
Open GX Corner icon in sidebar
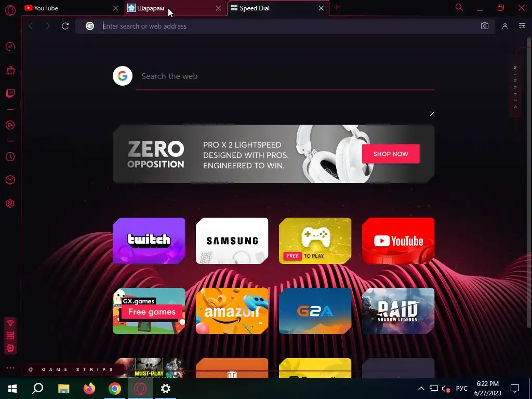[10, 70]
